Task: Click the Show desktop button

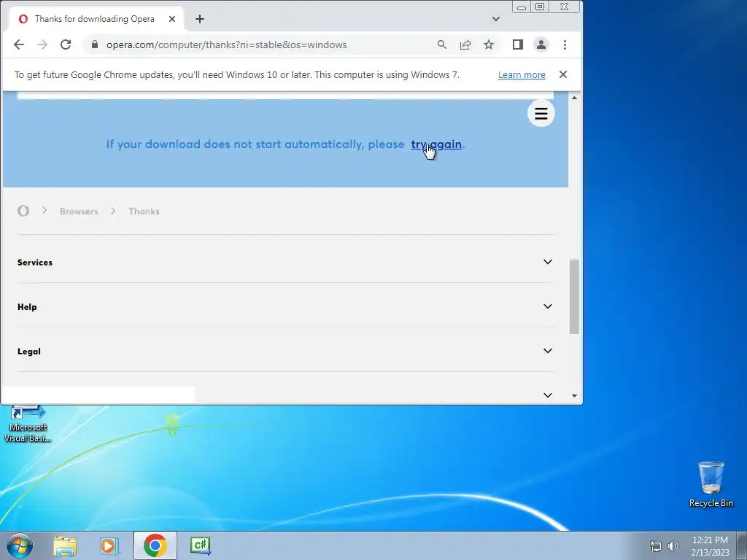Action: [x=742, y=545]
